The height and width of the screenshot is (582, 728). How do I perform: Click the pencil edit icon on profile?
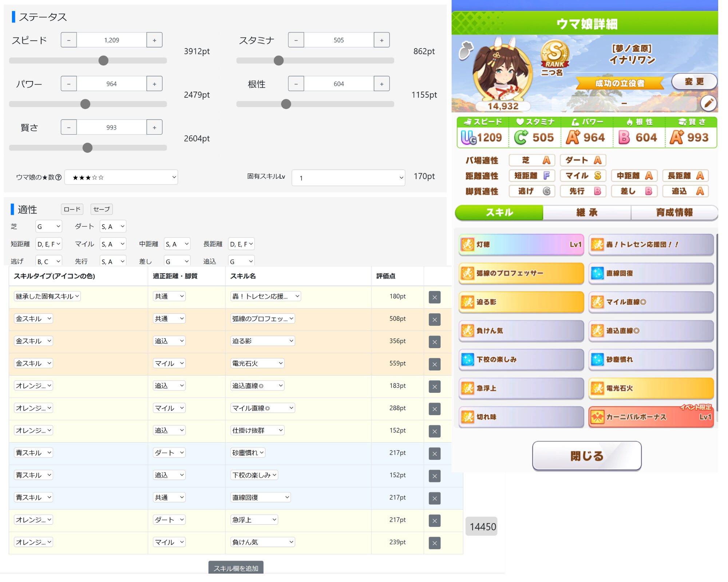pos(708,104)
